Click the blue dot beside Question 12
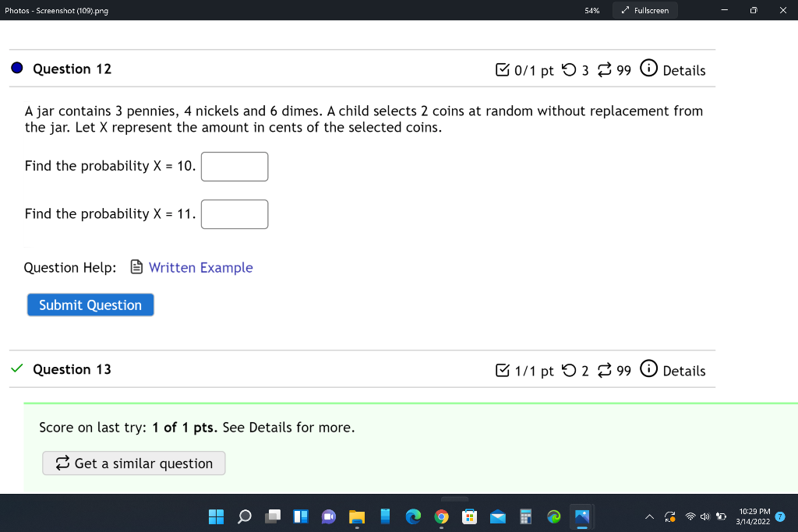This screenshot has width=798, height=532. 16,68
